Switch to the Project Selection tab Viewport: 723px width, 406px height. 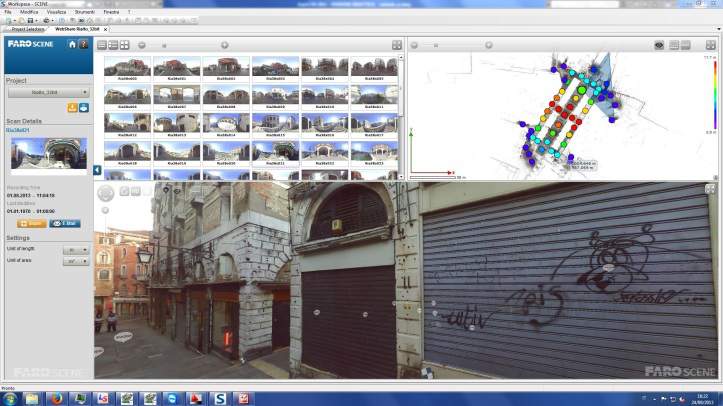(28, 29)
